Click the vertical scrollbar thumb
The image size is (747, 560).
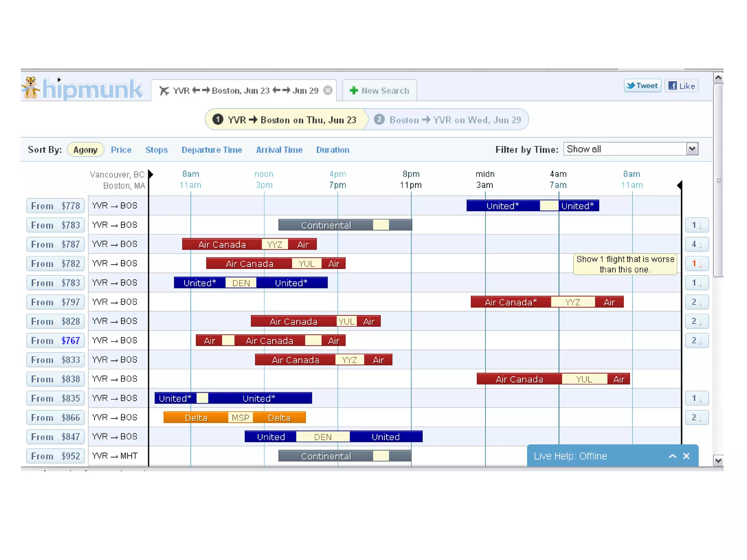tap(718, 180)
